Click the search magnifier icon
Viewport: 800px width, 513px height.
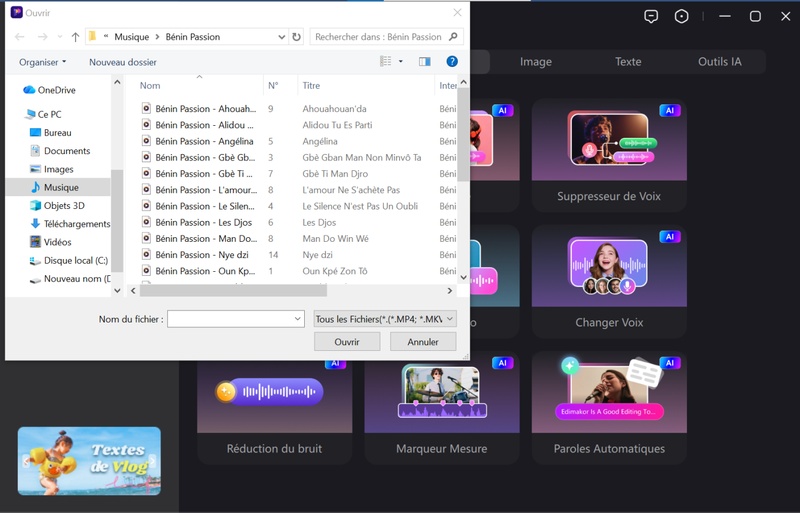(x=453, y=37)
